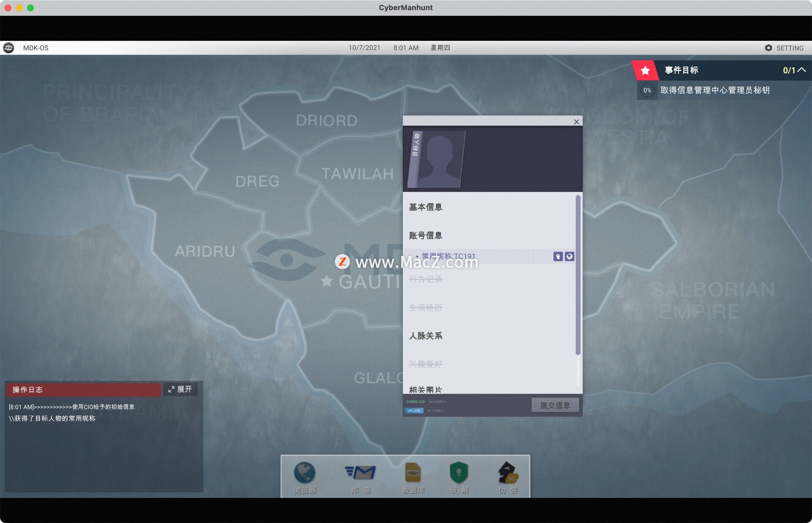Select the 账号信息 section header
This screenshot has height=523, width=812.
point(425,235)
